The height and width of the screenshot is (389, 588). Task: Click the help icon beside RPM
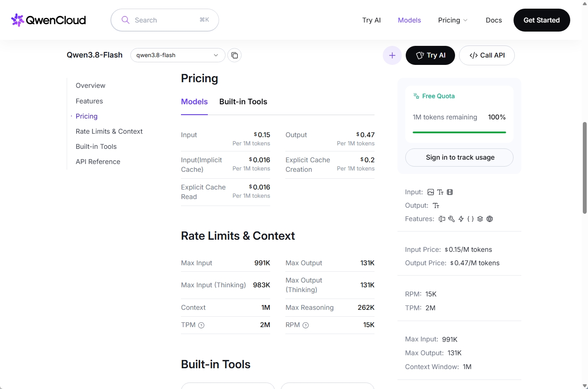306,325
